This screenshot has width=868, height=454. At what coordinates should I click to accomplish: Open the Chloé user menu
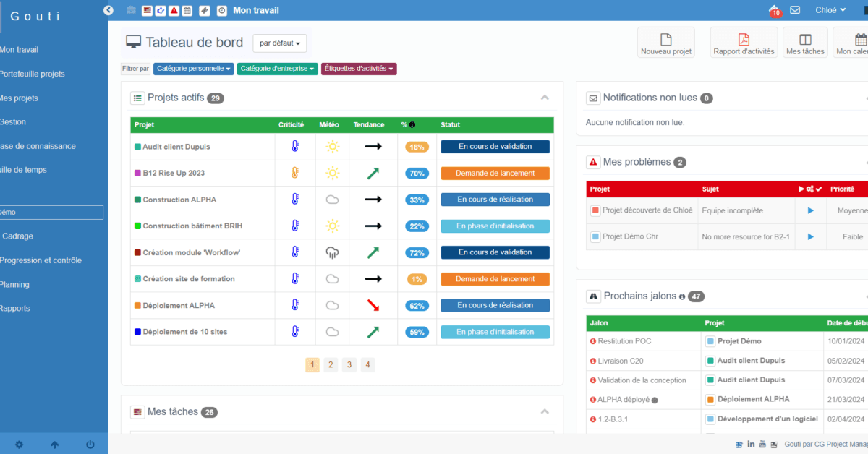(830, 10)
